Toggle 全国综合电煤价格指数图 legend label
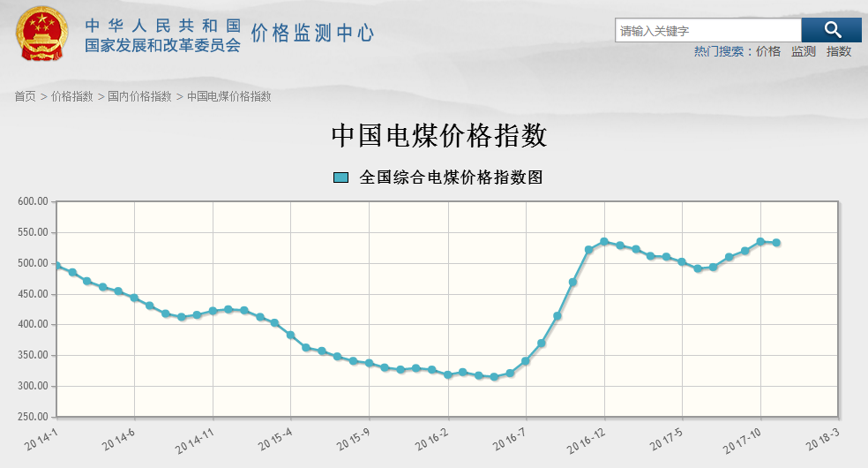 pyautogui.click(x=451, y=177)
